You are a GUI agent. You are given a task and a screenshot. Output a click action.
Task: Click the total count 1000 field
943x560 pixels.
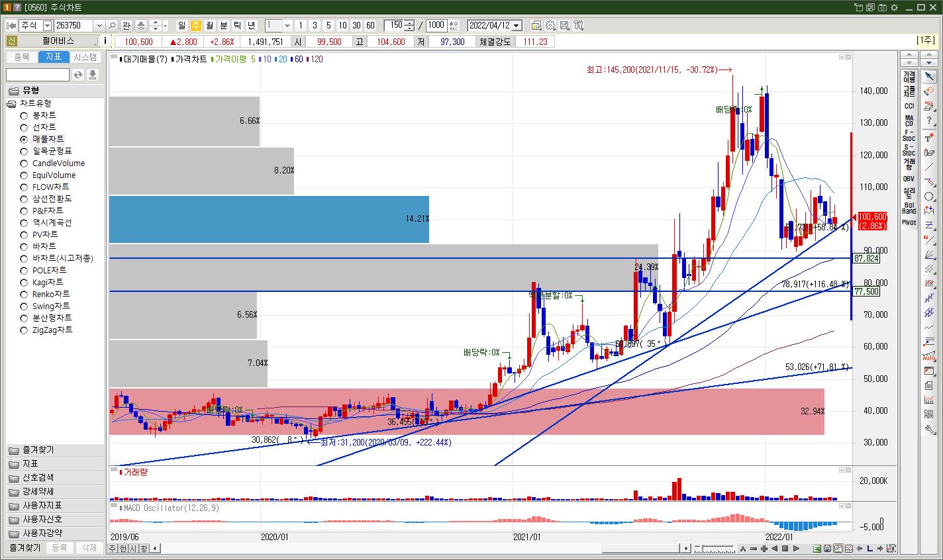pos(436,25)
